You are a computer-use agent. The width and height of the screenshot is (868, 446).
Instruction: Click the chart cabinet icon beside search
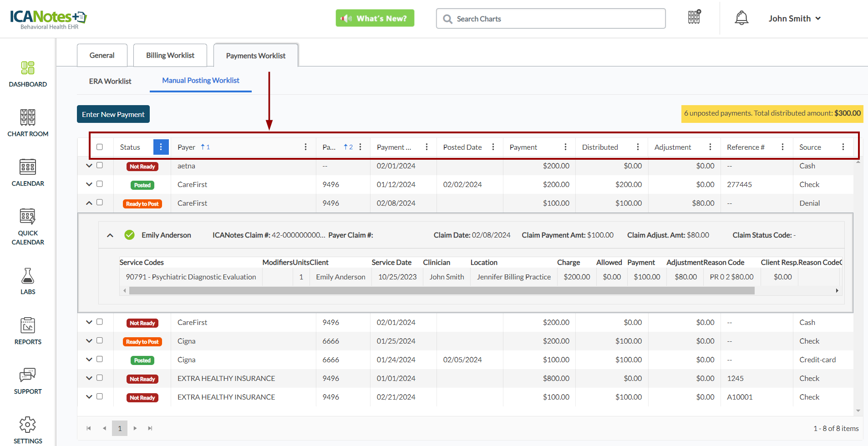click(x=694, y=17)
